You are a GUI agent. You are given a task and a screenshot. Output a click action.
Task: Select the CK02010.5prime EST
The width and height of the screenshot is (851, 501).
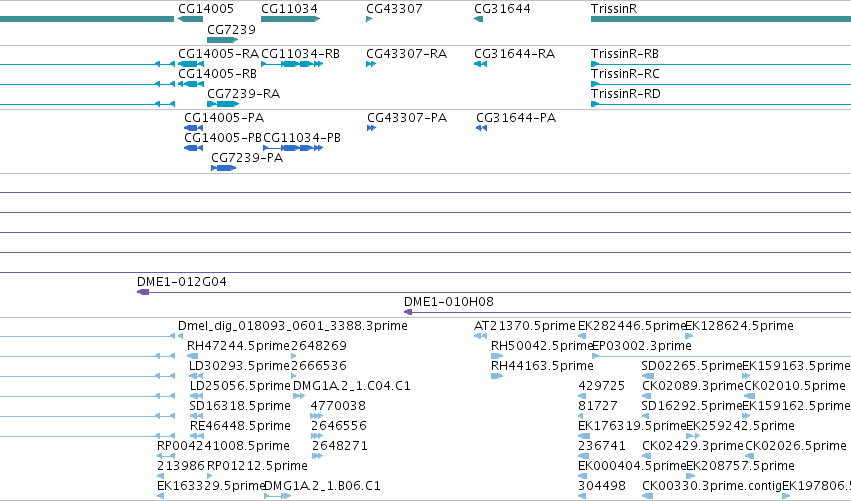[750, 396]
